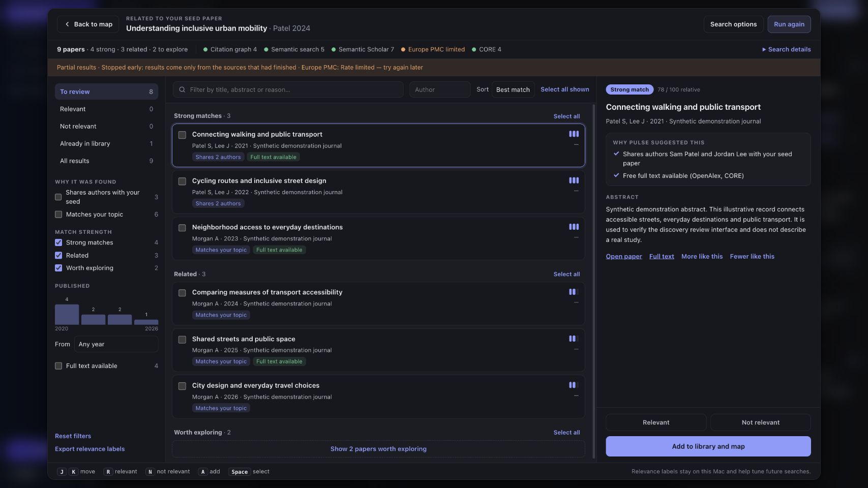This screenshot has height=488, width=868.
Task: Click the tallest 2020 bar in Published histogram
Action: pos(67,315)
